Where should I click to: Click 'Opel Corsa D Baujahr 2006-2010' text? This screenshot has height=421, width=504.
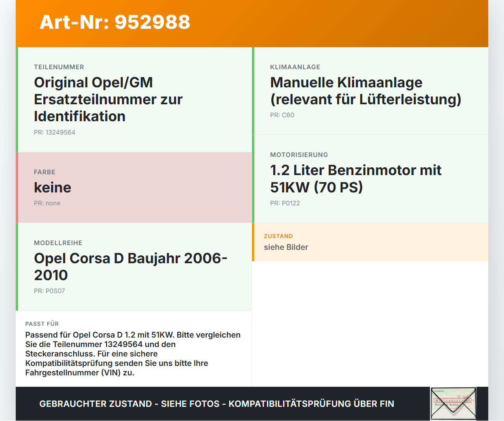point(131,266)
